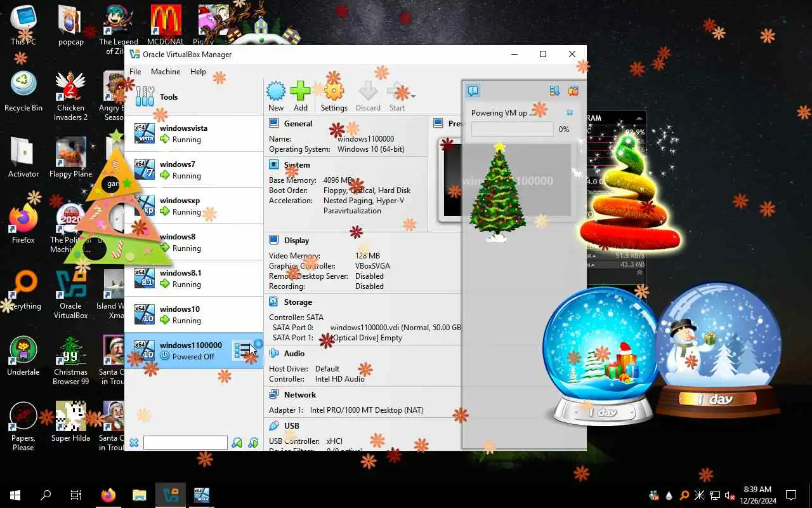Click the keep finished progresses toggle icon
The width and height of the screenshot is (812, 508).
pyautogui.click(x=554, y=91)
